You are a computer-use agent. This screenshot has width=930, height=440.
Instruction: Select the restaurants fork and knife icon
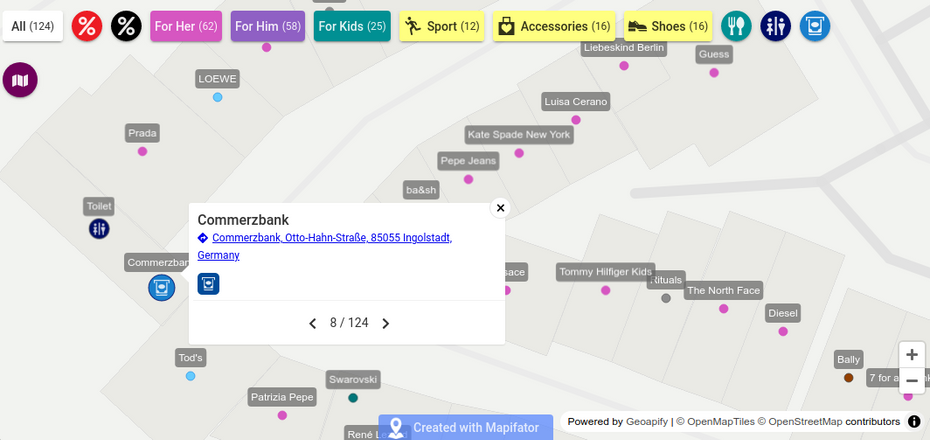(x=737, y=26)
